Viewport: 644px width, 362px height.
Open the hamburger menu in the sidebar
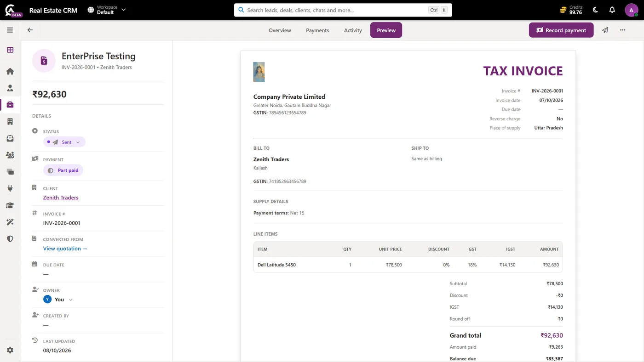[10, 30]
